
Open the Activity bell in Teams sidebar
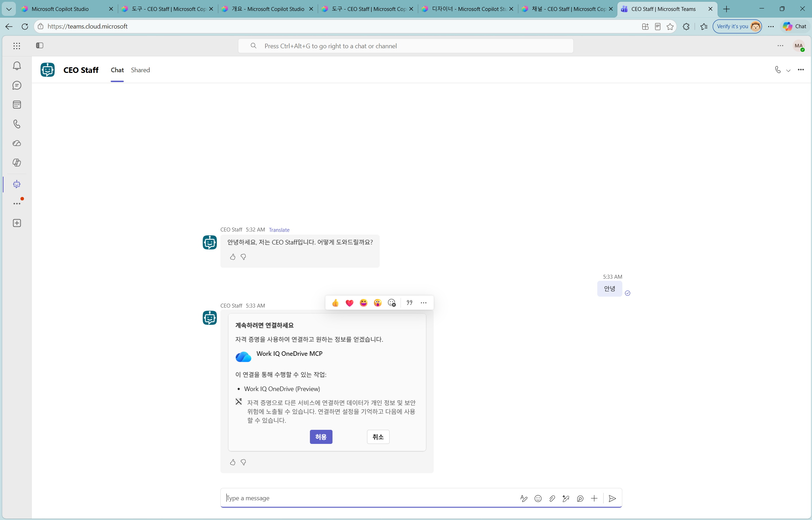[17, 66]
